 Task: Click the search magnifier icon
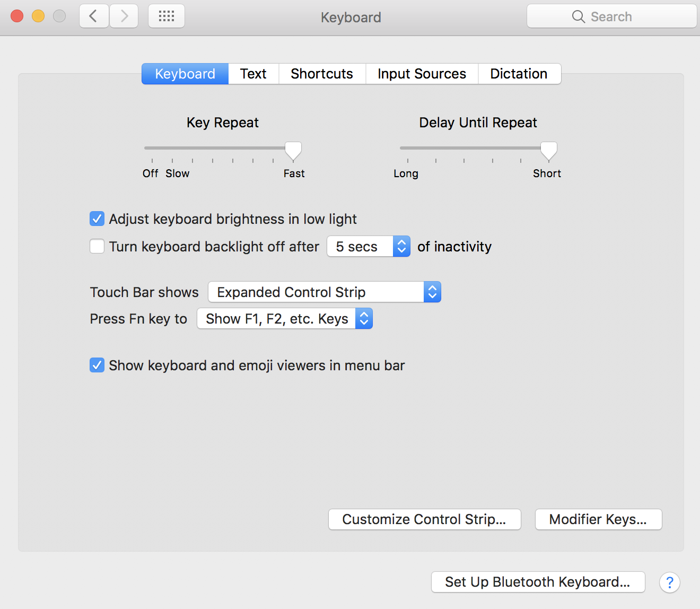coord(579,16)
